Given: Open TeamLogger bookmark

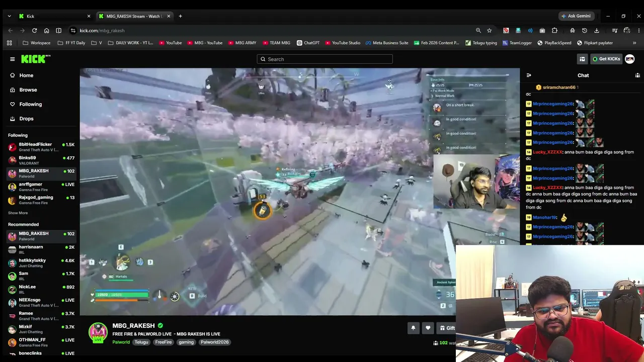Looking at the screenshot, I should (517, 43).
